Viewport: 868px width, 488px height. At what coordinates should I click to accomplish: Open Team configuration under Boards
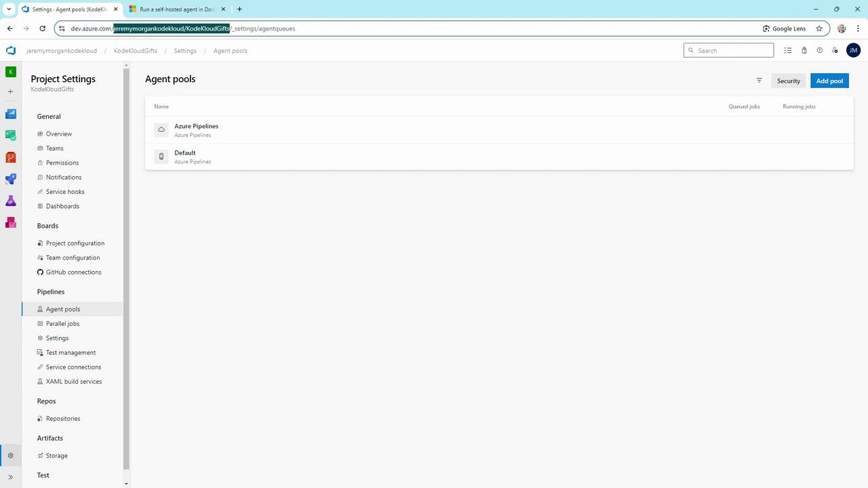(x=73, y=258)
